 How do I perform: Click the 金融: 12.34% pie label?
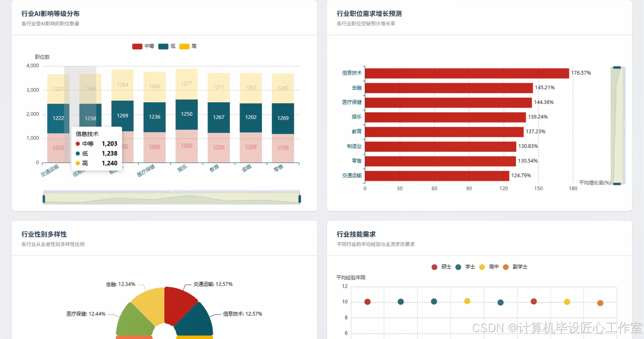click(121, 284)
